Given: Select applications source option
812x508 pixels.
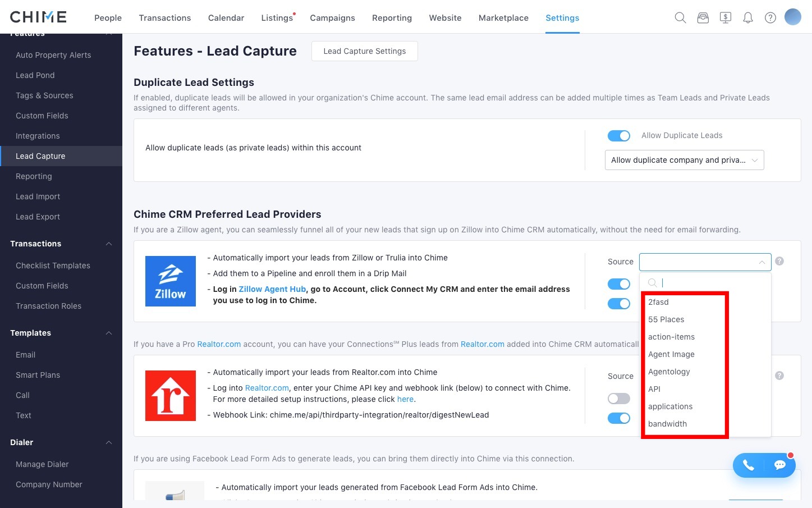Looking at the screenshot, I should [705, 406].
